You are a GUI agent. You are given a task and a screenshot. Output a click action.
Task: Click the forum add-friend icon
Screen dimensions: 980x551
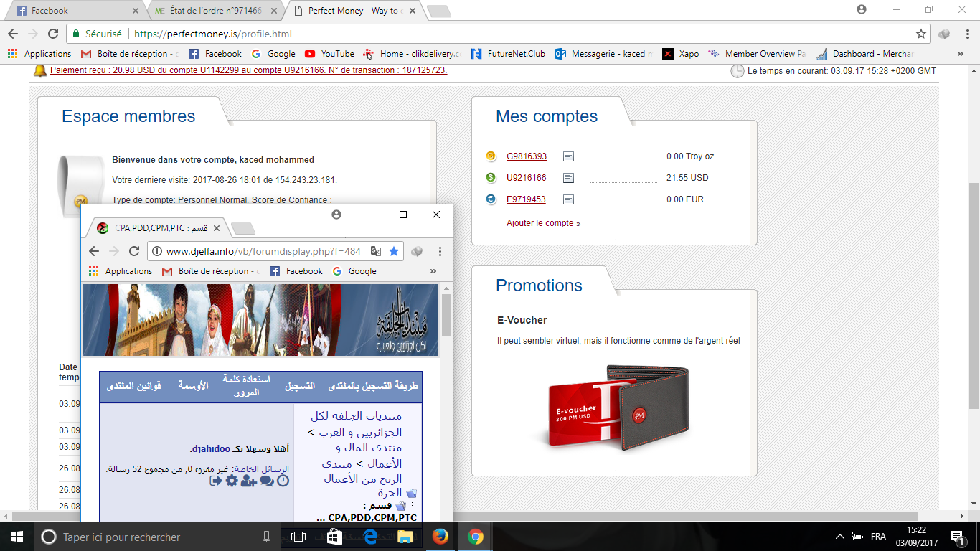[x=249, y=481]
